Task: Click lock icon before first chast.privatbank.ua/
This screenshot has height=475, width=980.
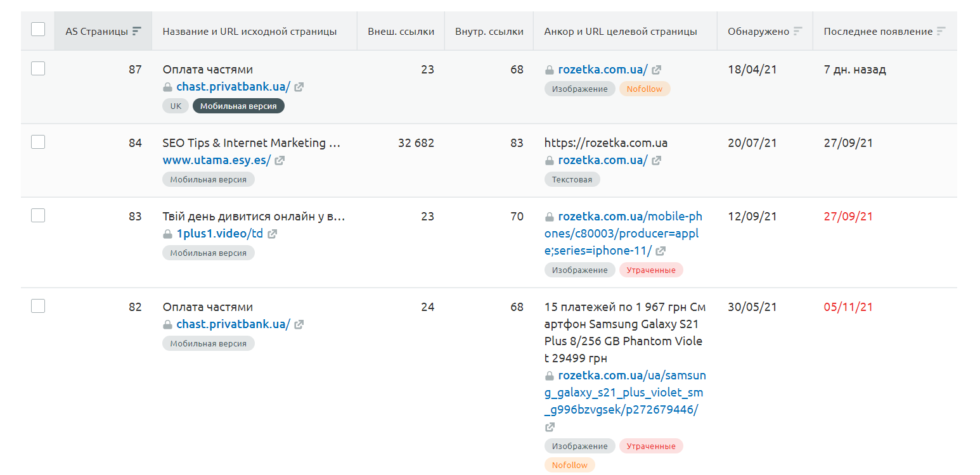Action: tap(168, 87)
